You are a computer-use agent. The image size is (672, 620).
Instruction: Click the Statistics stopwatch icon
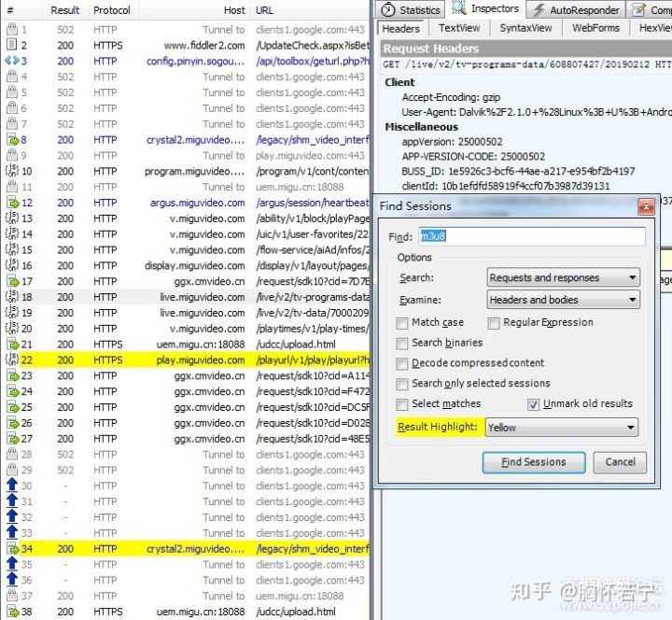pos(388,9)
